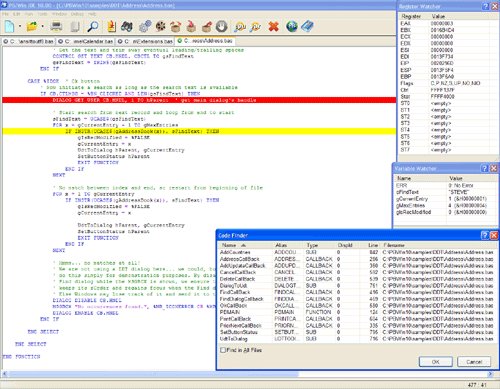Click the left arrow of editor horizontal scrollbar

pyautogui.click(x=5, y=374)
